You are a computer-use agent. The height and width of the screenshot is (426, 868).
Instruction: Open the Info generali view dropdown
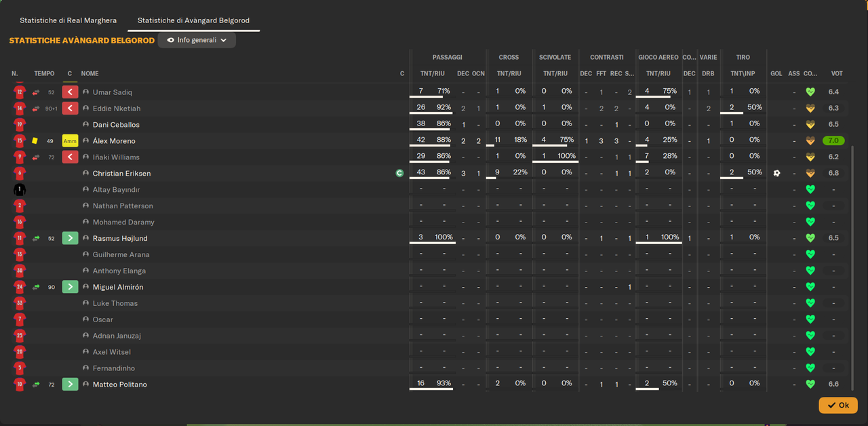(197, 40)
